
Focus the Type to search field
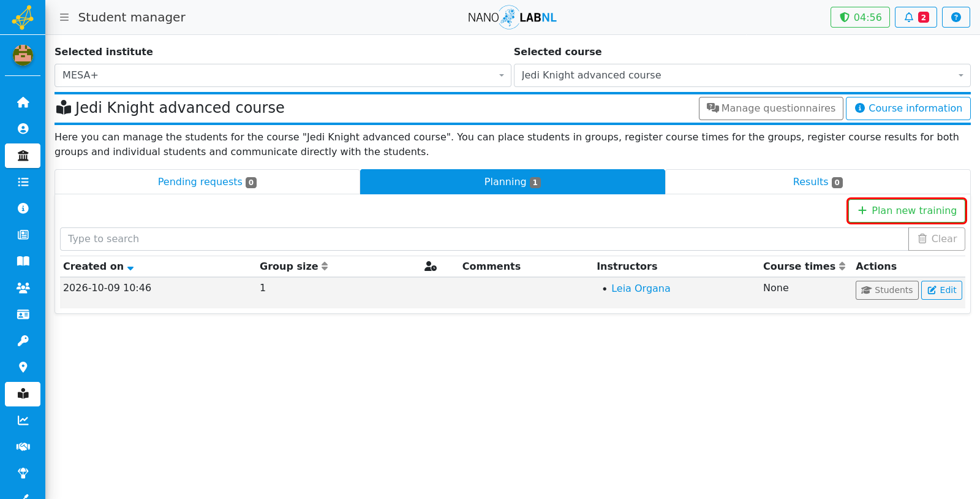(x=484, y=239)
